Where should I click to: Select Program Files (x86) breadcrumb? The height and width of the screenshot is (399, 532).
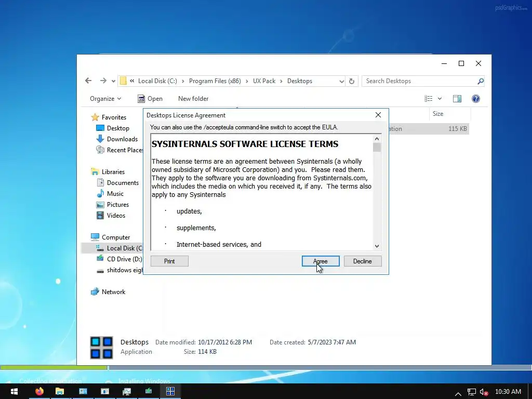click(x=215, y=81)
